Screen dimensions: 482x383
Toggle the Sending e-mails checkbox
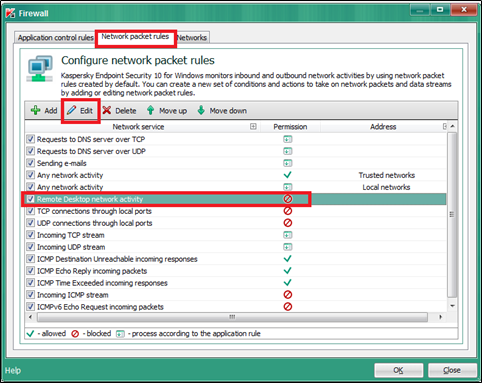31,163
